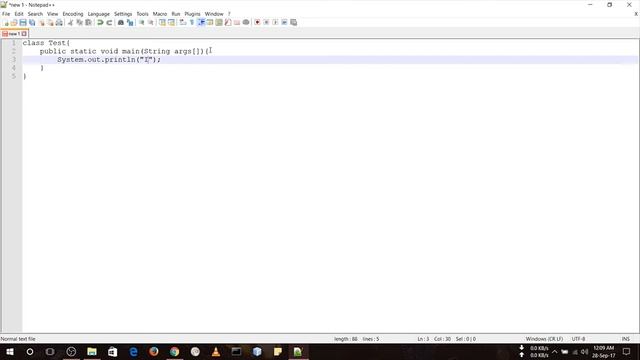Click 'Ln : 3' position in status bar
Image resolution: width=640 pixels, height=360 pixels.
(423, 339)
